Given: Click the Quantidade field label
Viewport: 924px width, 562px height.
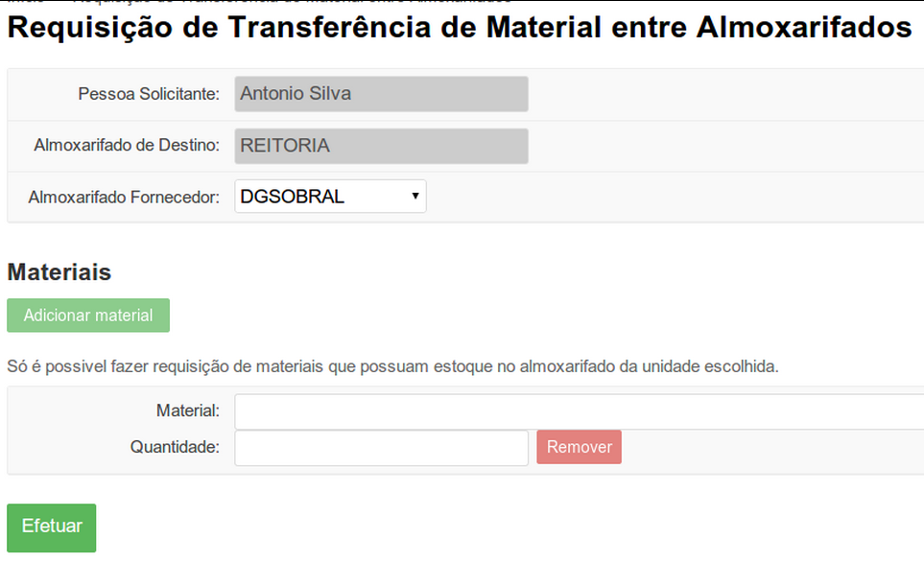Looking at the screenshot, I should (175, 447).
